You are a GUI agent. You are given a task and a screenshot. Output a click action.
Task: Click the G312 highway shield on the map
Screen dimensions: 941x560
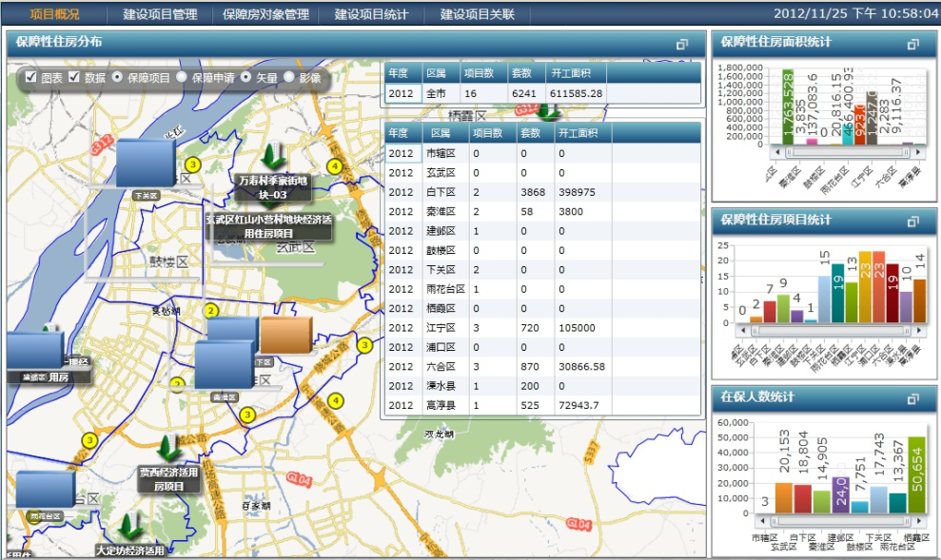tap(103, 145)
